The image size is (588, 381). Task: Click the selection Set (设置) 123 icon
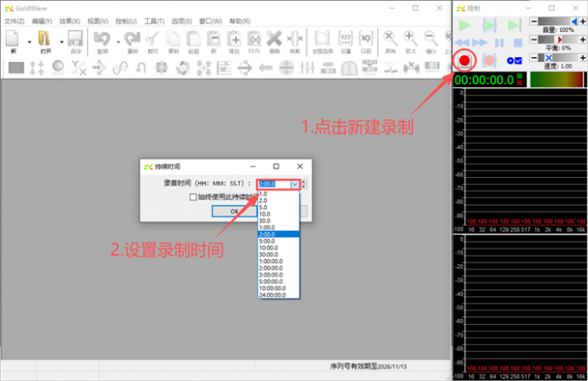345,39
